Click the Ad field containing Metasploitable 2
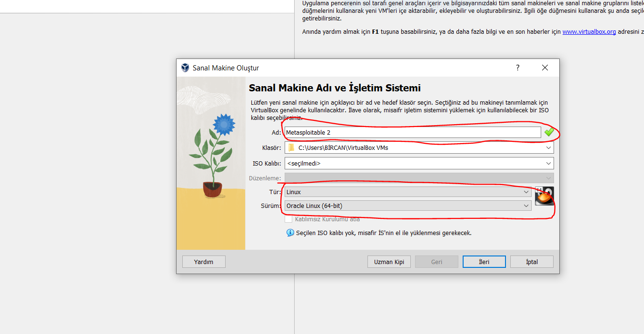The height and width of the screenshot is (334, 644). (413, 132)
